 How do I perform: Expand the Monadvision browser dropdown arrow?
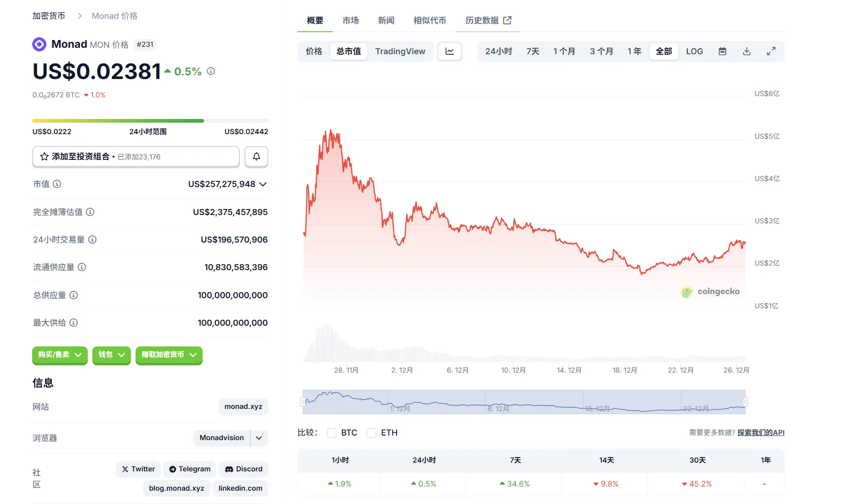tap(259, 438)
